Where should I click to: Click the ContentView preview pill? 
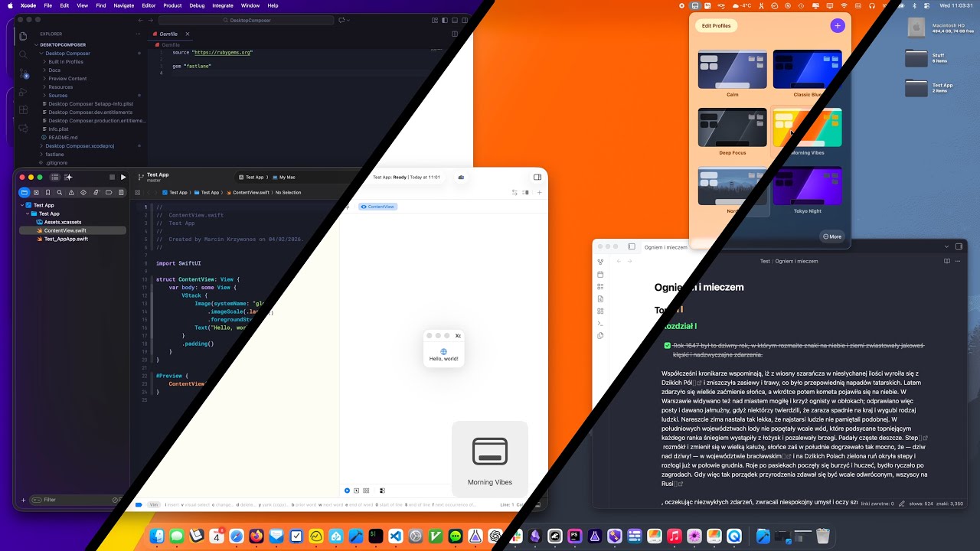pyautogui.click(x=377, y=207)
